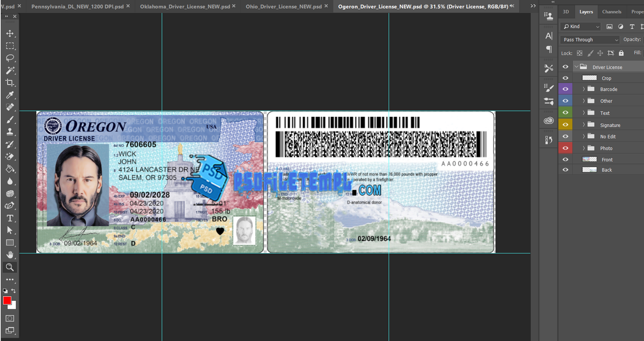Hide the Other group

click(x=566, y=101)
